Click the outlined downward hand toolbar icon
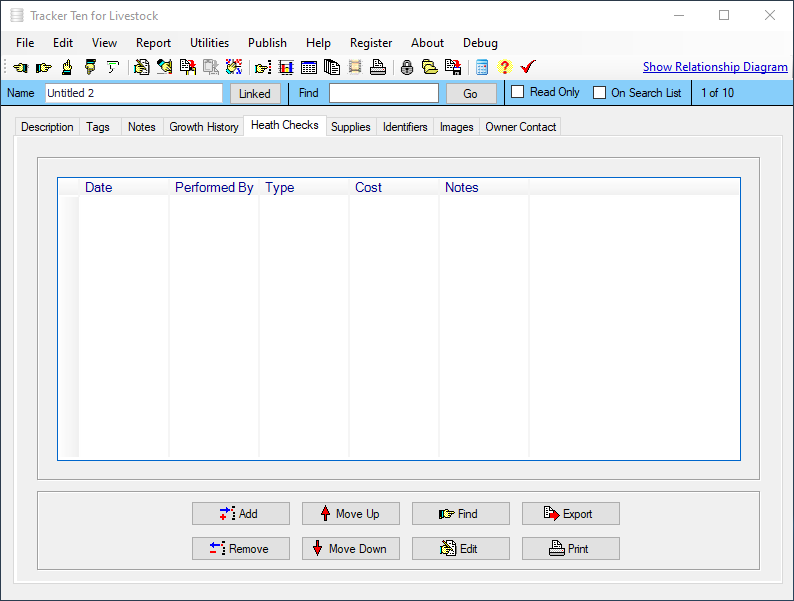794x601 pixels. (x=112, y=67)
